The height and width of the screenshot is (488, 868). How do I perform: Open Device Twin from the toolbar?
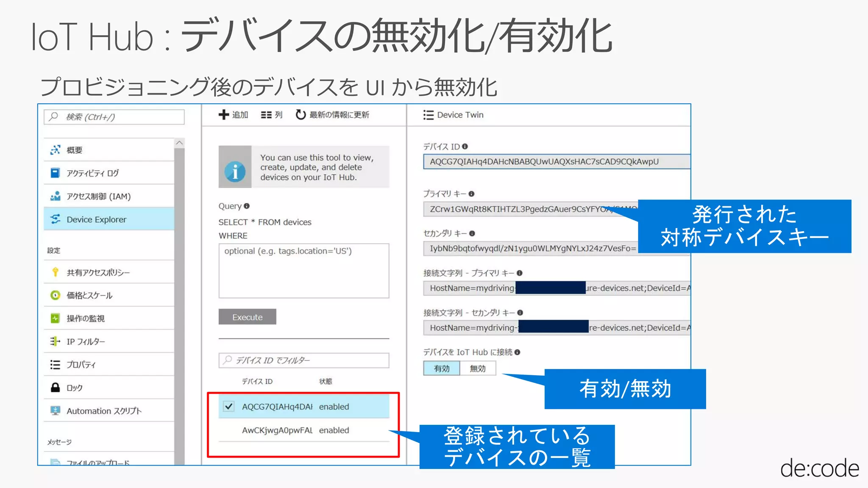tap(453, 115)
